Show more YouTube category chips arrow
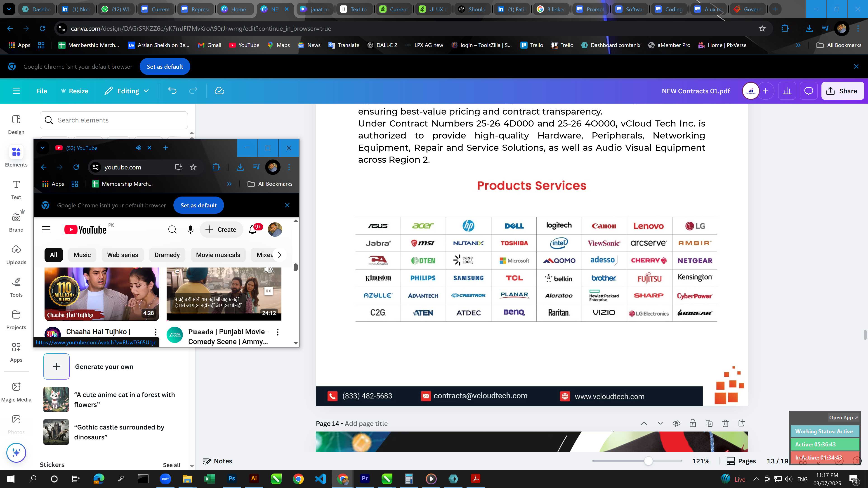This screenshot has height=488, width=868. 279,255
